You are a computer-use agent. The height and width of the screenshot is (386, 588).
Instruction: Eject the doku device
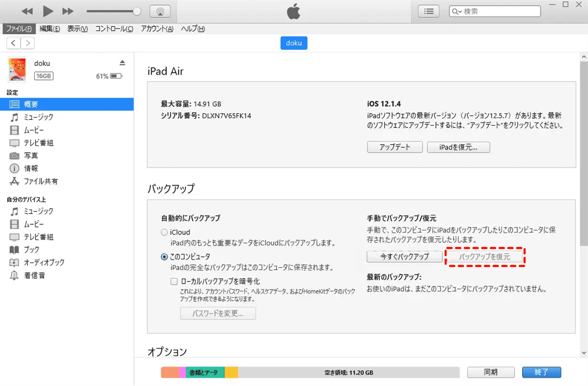coord(122,63)
